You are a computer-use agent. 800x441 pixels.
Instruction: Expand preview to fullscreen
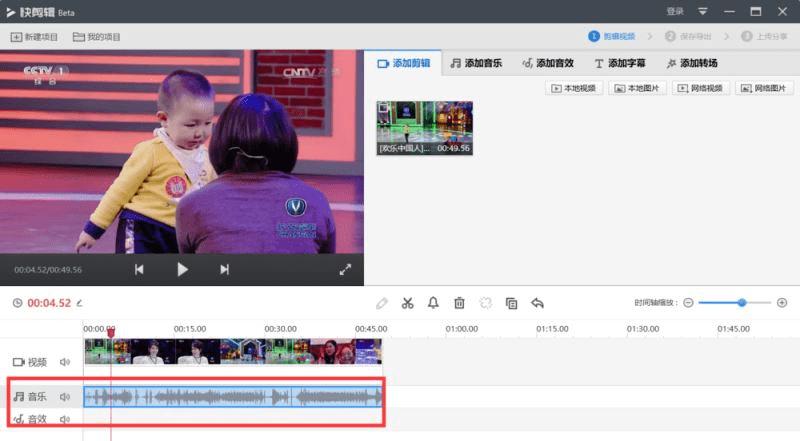pos(345,270)
